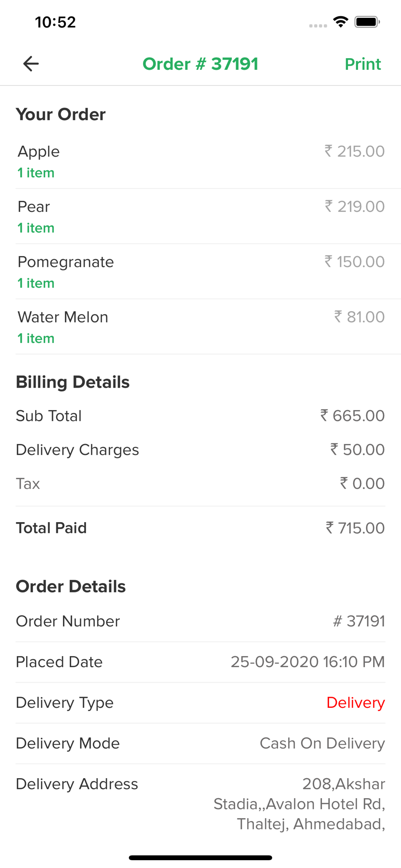Tap the Total Paid amount ₹ 715.00
401x868 pixels.
pyautogui.click(x=355, y=528)
